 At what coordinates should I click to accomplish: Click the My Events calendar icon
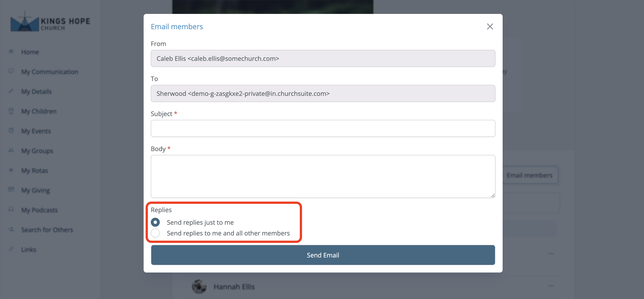tap(11, 130)
